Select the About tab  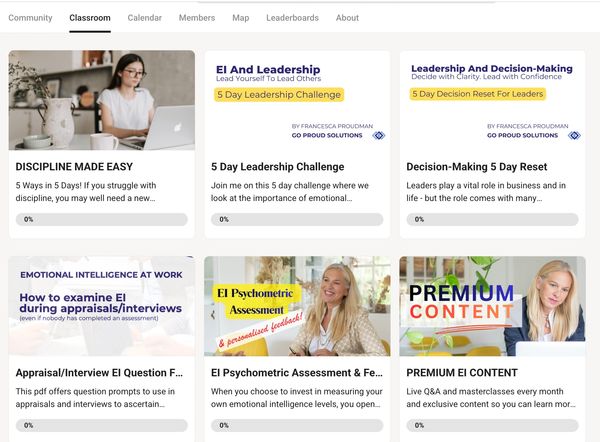[x=347, y=18]
